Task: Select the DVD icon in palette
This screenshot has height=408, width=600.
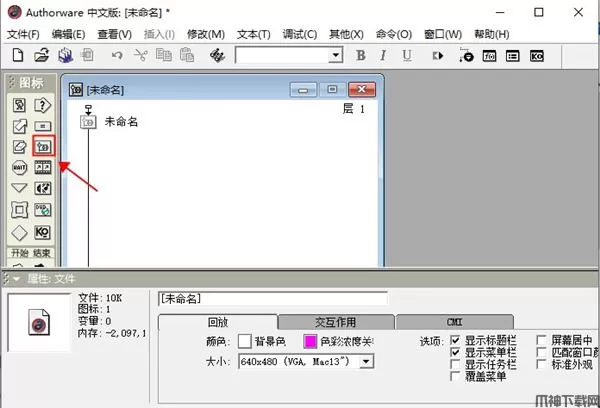Action: pos(42,210)
